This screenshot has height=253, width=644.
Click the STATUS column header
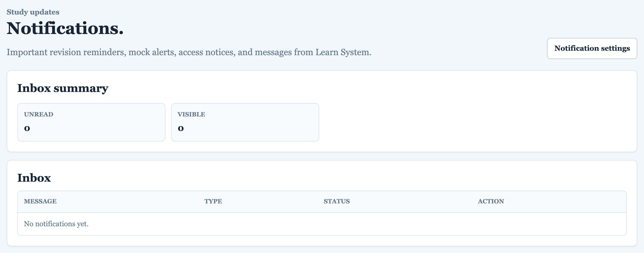pos(336,201)
